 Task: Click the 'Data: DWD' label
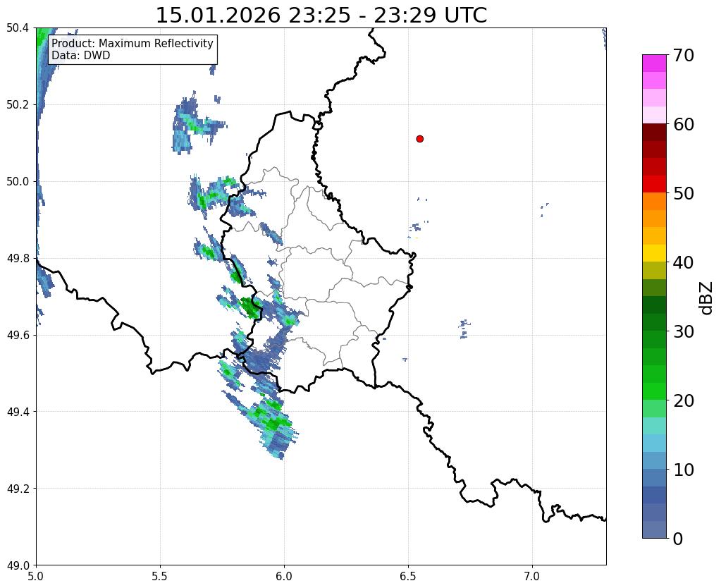coord(81,56)
